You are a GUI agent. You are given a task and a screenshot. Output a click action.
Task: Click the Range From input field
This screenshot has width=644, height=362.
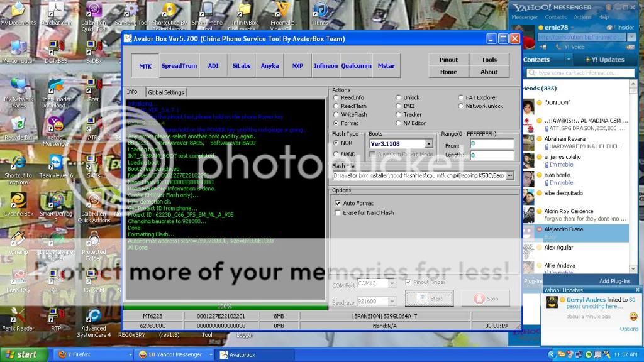(492, 144)
